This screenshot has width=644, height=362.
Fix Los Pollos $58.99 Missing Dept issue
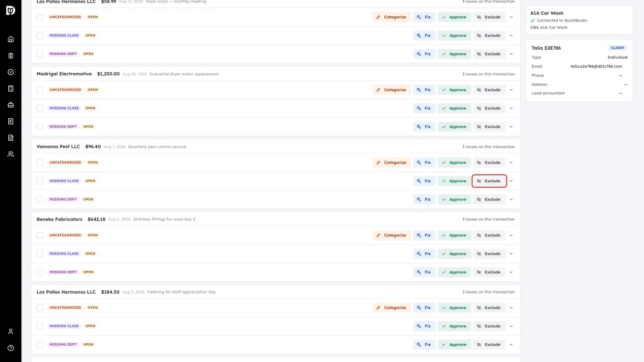tap(424, 54)
